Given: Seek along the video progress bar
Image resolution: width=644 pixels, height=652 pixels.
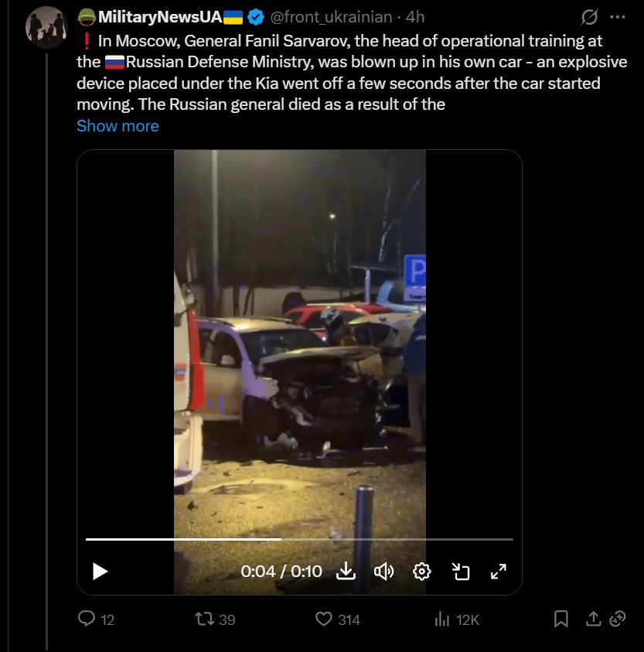Looking at the screenshot, I should click(299, 539).
